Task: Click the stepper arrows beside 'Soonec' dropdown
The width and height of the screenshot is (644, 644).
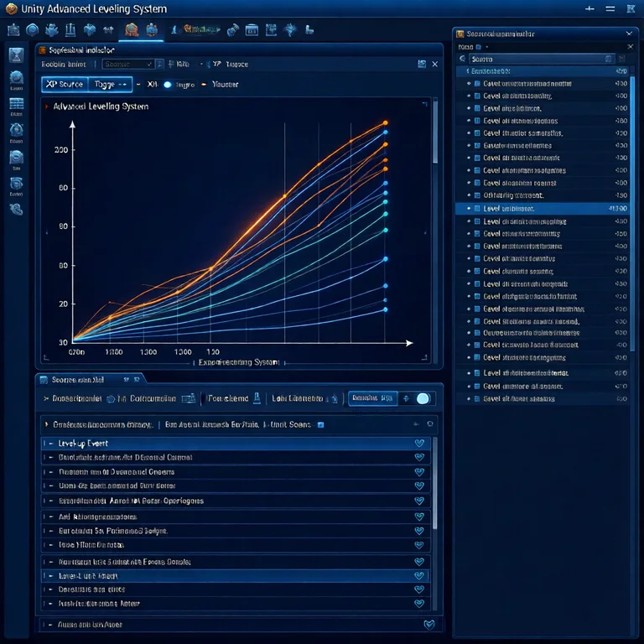Action: coord(160,64)
